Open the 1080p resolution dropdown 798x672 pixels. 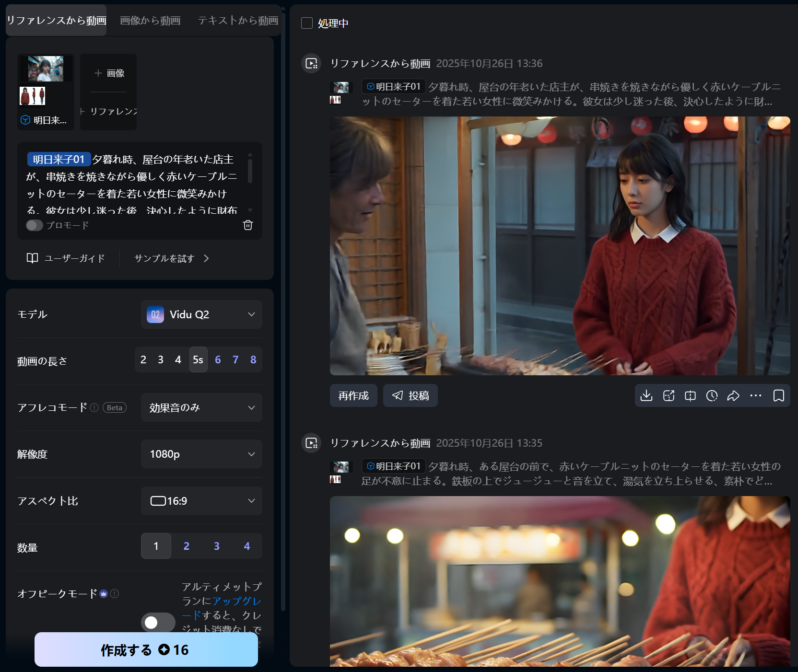pyautogui.click(x=201, y=454)
